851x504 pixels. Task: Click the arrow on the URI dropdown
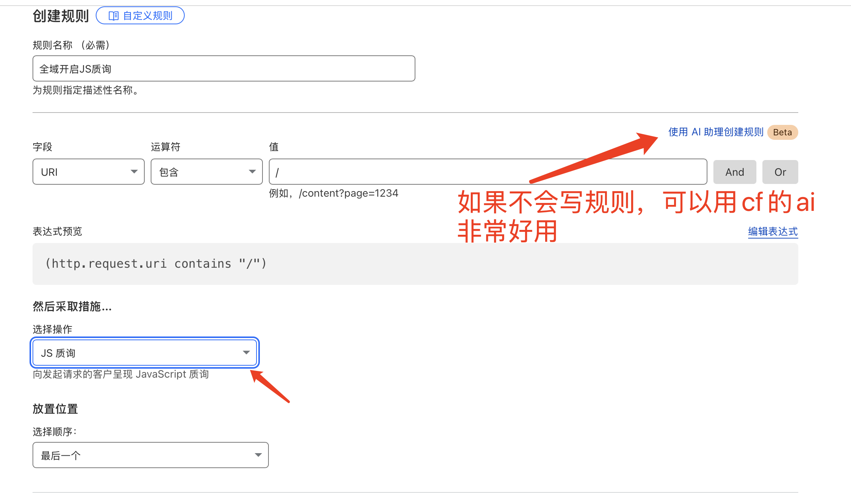pyautogui.click(x=134, y=172)
